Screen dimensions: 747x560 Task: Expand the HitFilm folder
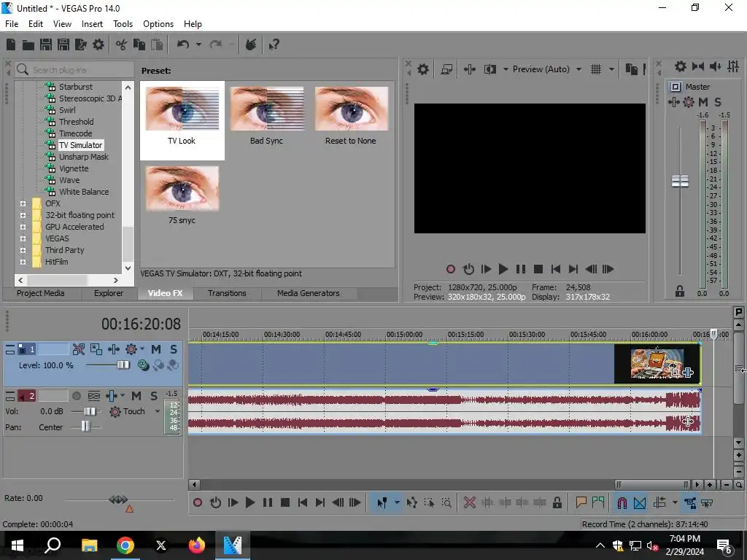pyautogui.click(x=23, y=262)
